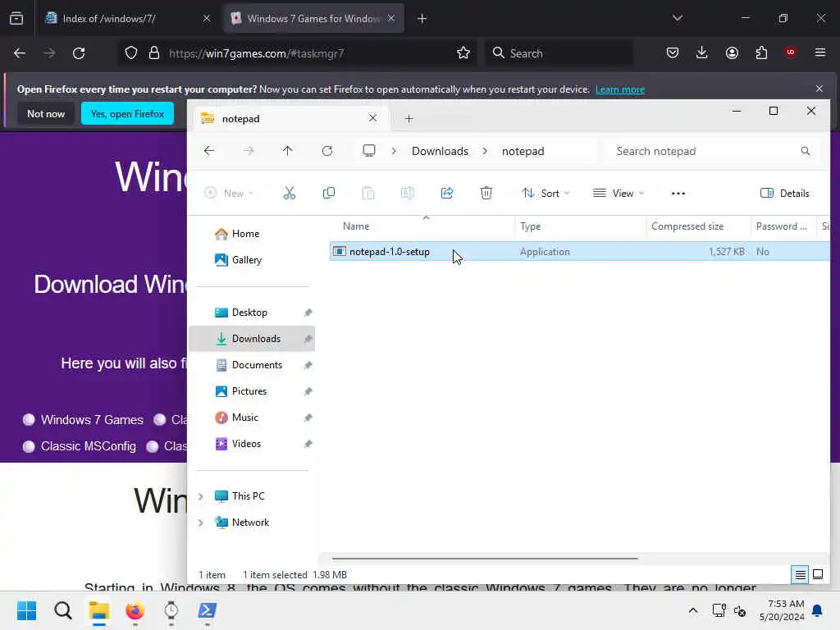Dismiss the Firefox notification bar
The height and width of the screenshot is (630, 840).
coord(819,89)
